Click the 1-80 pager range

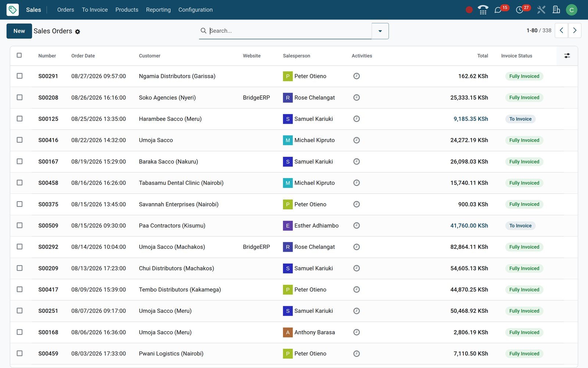pos(532,31)
